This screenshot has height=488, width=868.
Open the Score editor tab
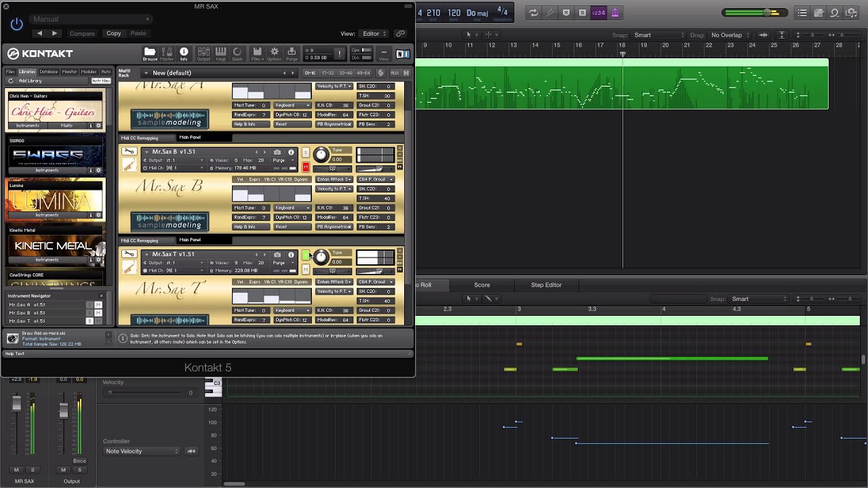pyautogui.click(x=482, y=285)
